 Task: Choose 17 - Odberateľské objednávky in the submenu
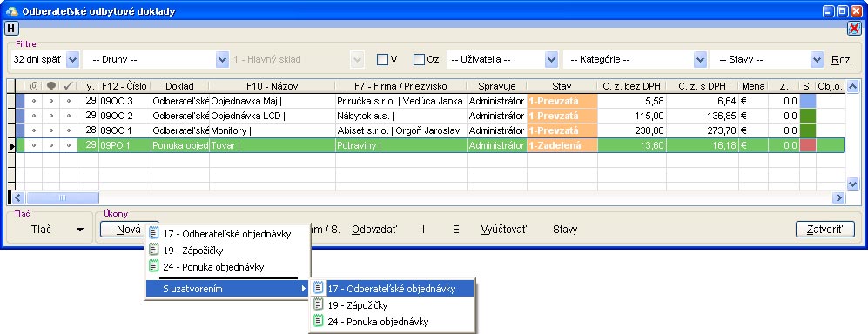coord(392,288)
